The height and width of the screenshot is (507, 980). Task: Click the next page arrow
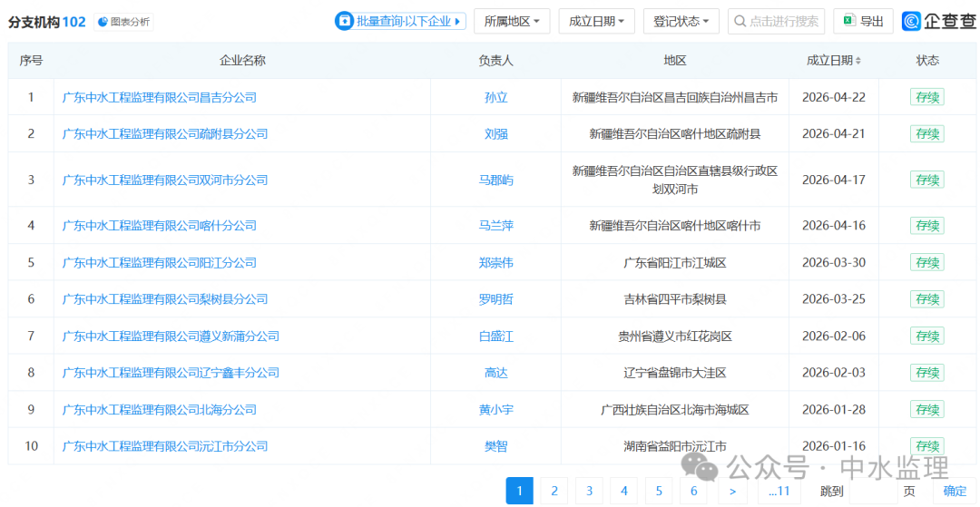click(x=734, y=491)
